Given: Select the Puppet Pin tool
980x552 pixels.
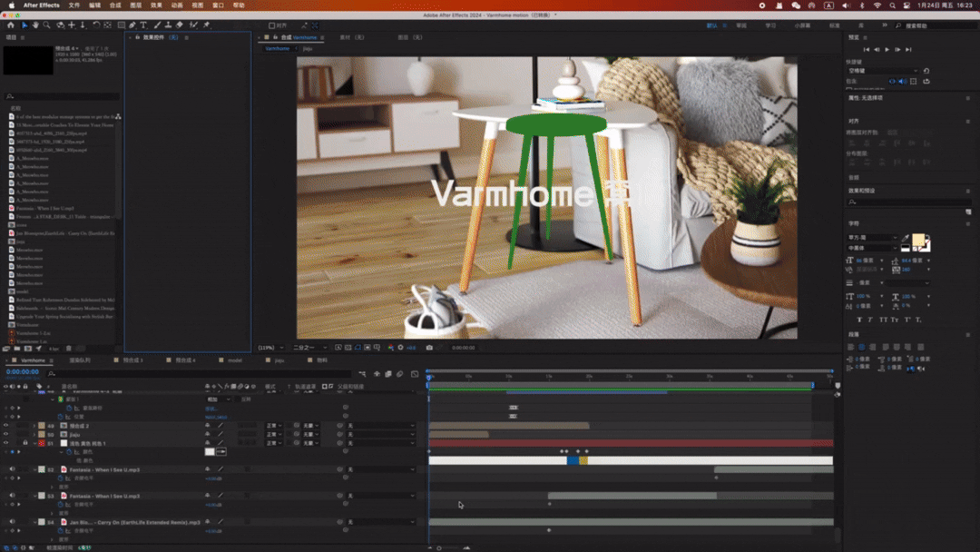Looking at the screenshot, I should 207,25.
